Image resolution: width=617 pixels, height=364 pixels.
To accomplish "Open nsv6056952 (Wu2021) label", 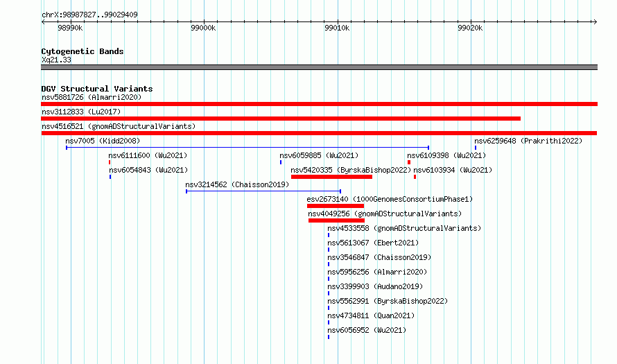I will coord(367,330).
